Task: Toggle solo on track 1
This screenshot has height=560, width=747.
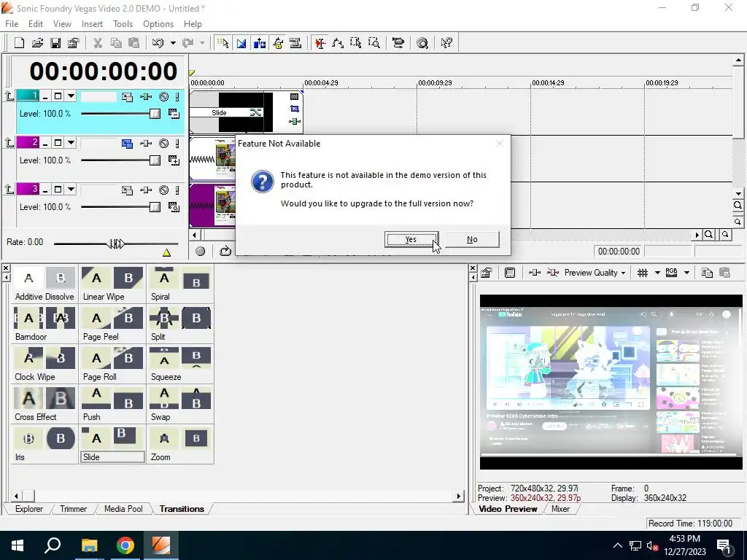Action: coord(177,97)
